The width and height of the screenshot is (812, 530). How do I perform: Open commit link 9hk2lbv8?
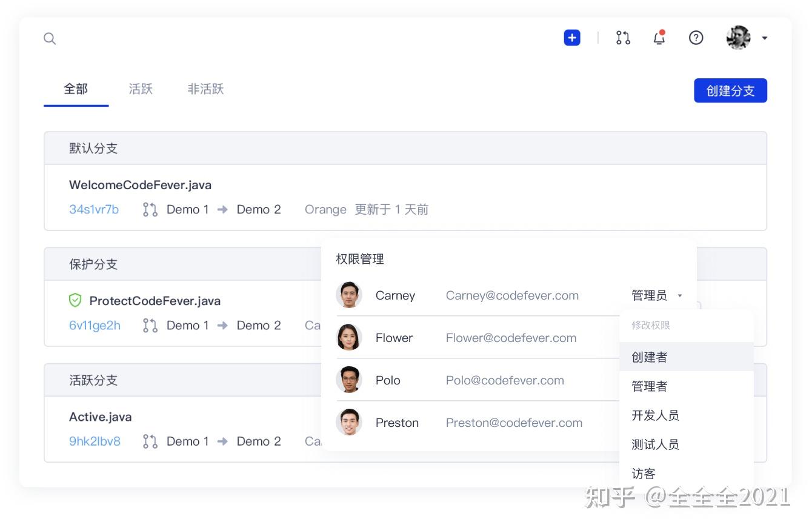click(x=95, y=441)
